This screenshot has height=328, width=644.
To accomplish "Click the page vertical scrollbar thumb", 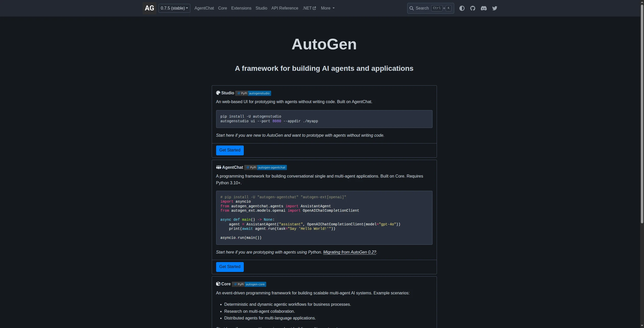I will coord(642,114).
